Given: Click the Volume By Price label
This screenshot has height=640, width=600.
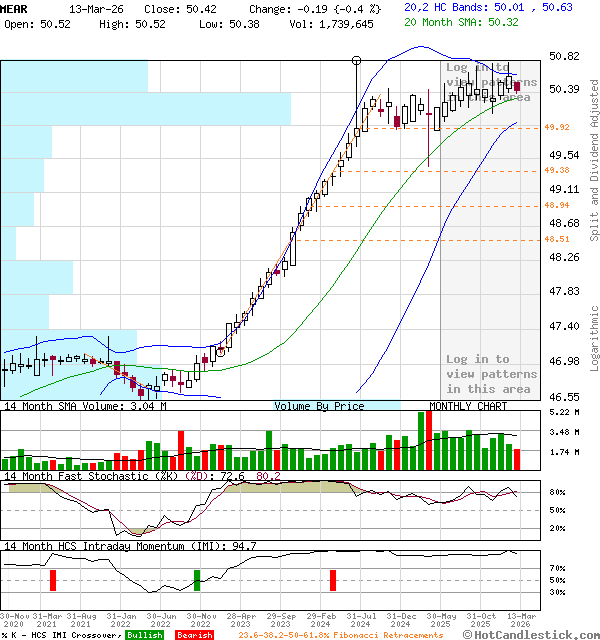Looking at the screenshot, I should [x=319, y=406].
